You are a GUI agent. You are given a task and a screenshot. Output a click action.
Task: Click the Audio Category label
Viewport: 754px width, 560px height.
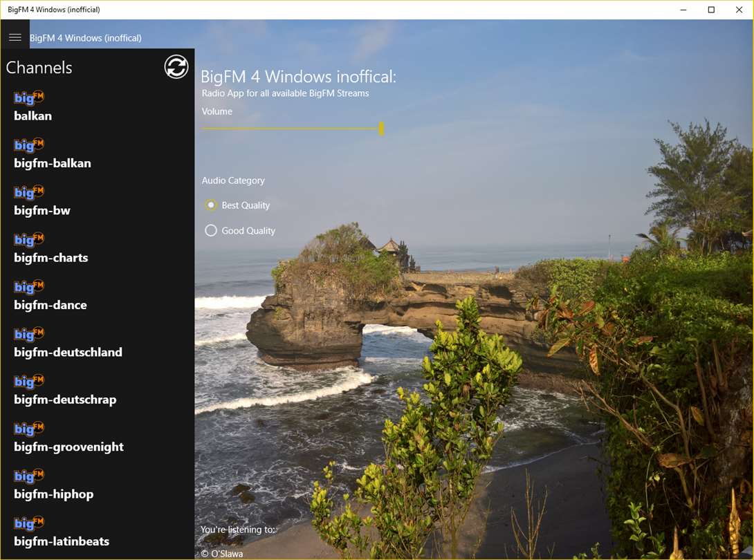click(233, 180)
